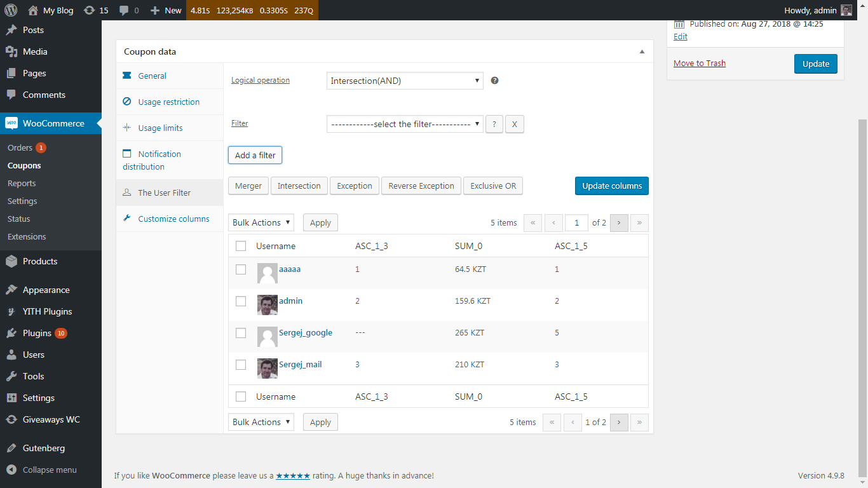Screen dimensions: 868x488
Task: Open Pages icon in sidebar
Action: pyautogui.click(x=11, y=73)
